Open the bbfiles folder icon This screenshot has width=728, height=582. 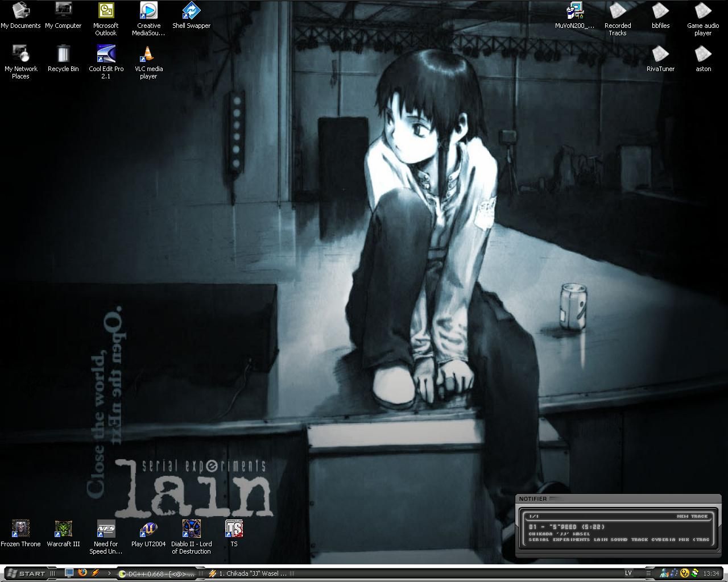(660, 15)
